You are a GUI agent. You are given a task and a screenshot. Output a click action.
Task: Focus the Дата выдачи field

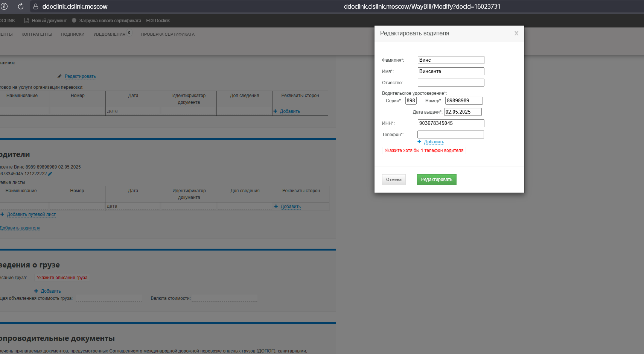pos(463,112)
